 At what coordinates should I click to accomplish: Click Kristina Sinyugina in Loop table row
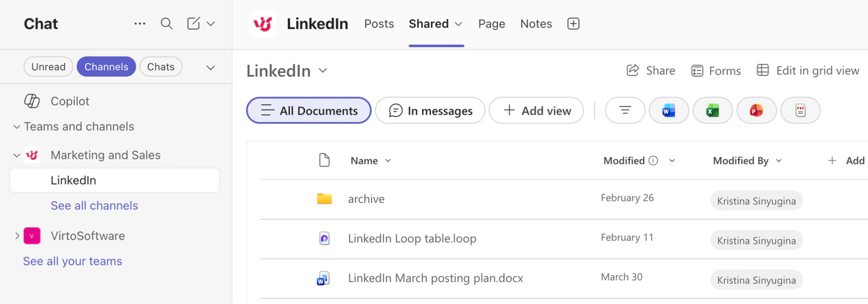(x=756, y=240)
